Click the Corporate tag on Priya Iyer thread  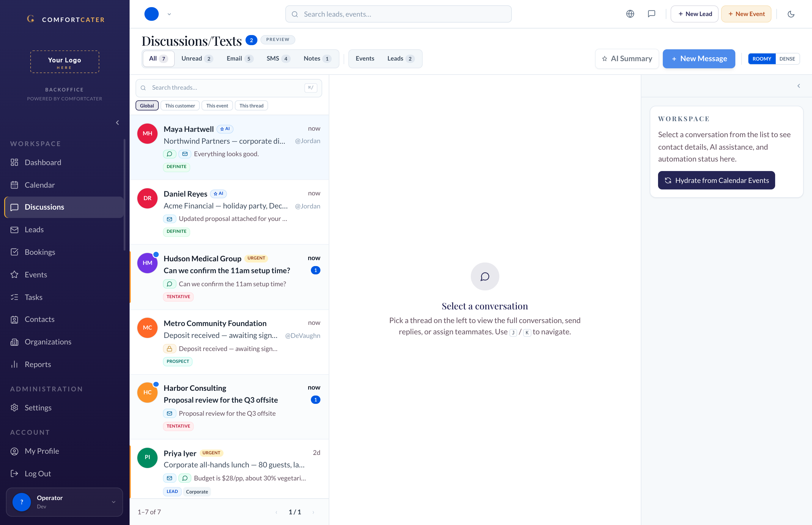coord(197,491)
